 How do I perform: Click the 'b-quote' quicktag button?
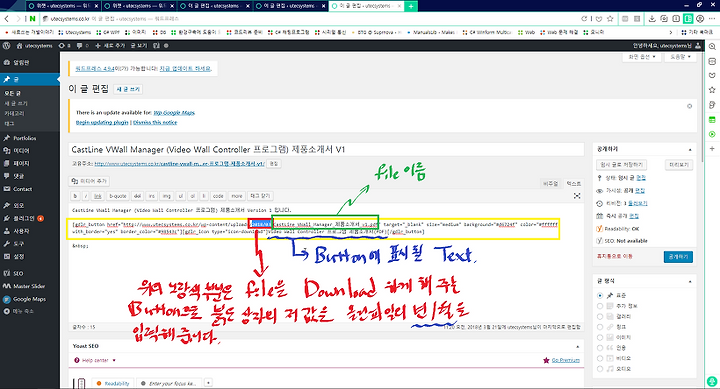(118, 196)
